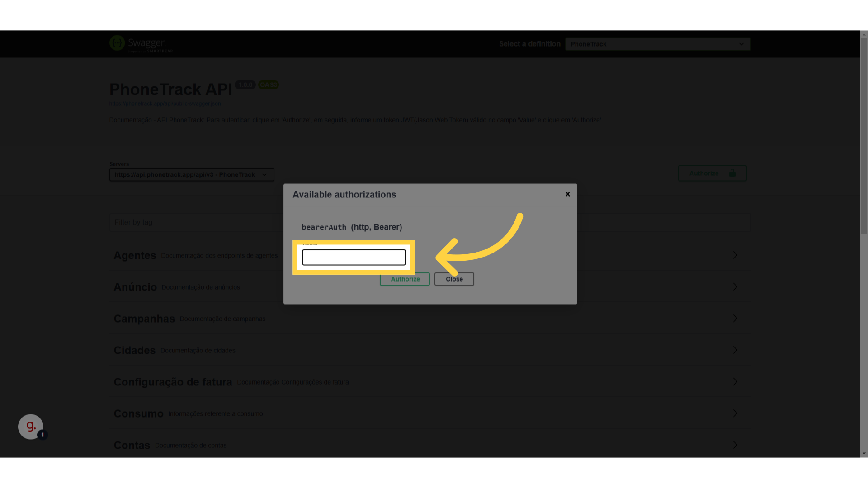
Task: Click the Cidades tag heading
Action: coord(135,350)
